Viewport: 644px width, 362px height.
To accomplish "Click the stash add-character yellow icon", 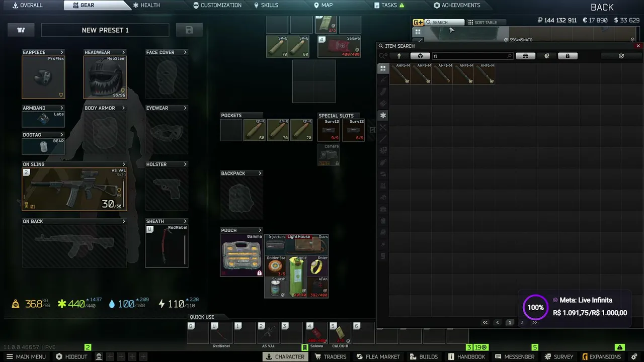I will click(418, 22).
